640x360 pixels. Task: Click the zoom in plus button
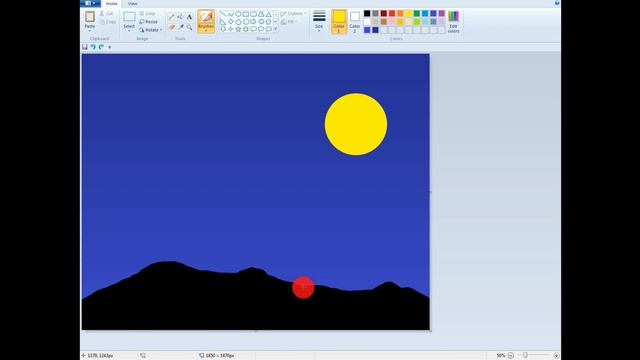(556, 356)
